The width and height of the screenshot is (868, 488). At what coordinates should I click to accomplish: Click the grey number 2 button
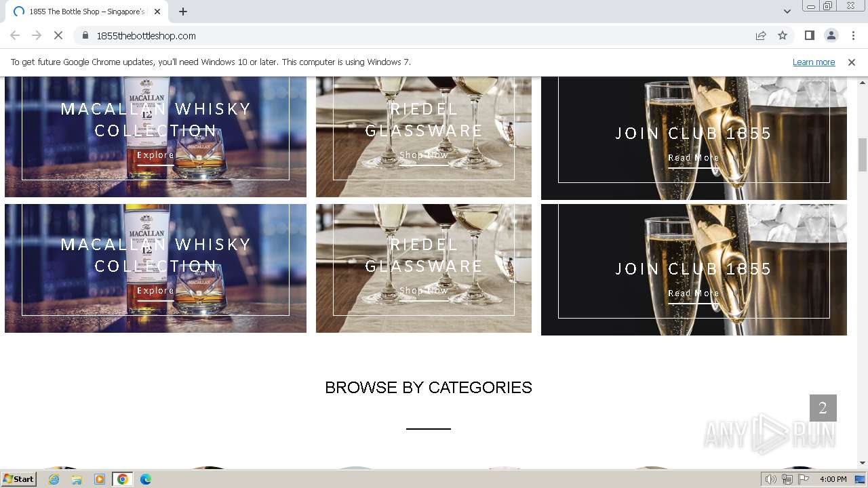(x=823, y=408)
